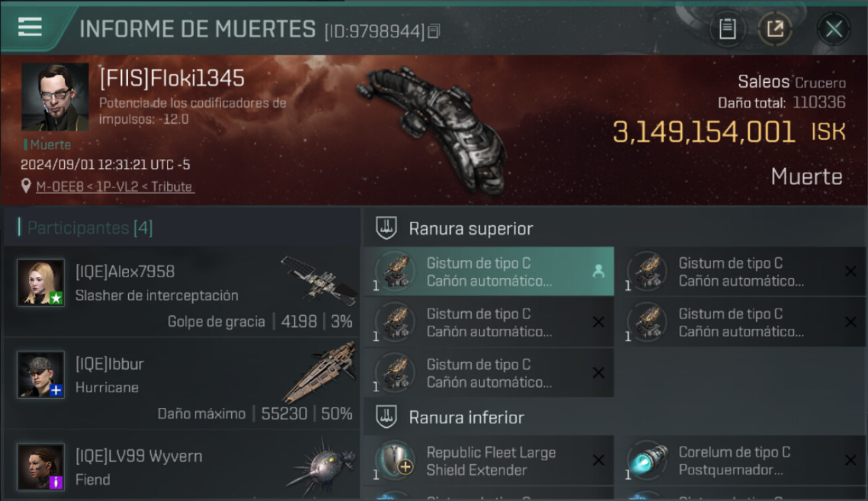
Task: Click the Fiend ship icon
Action: coord(320,464)
